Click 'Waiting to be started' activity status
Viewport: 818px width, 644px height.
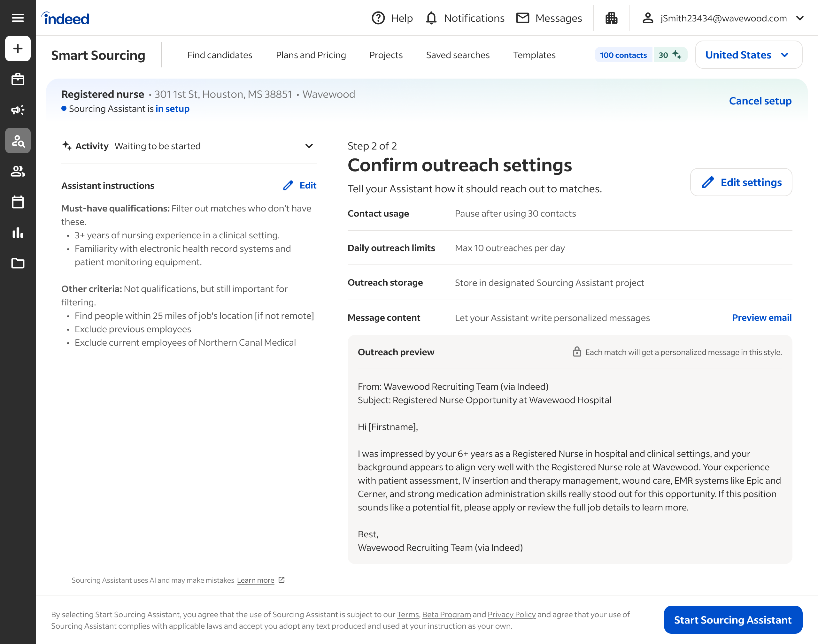[157, 146]
